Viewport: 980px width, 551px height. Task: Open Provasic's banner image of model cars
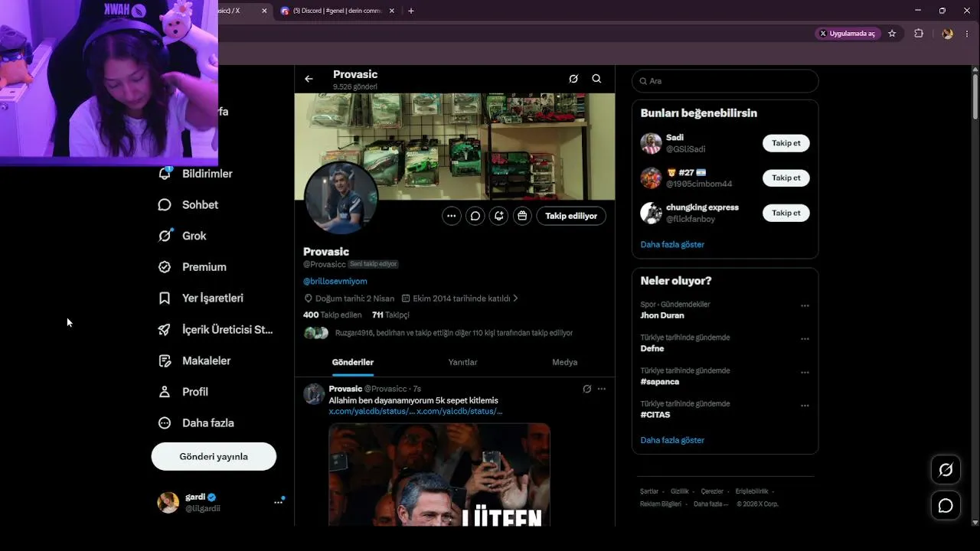click(x=455, y=146)
